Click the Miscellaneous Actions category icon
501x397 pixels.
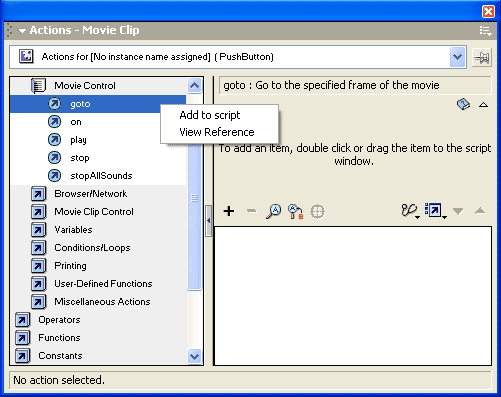[38, 302]
